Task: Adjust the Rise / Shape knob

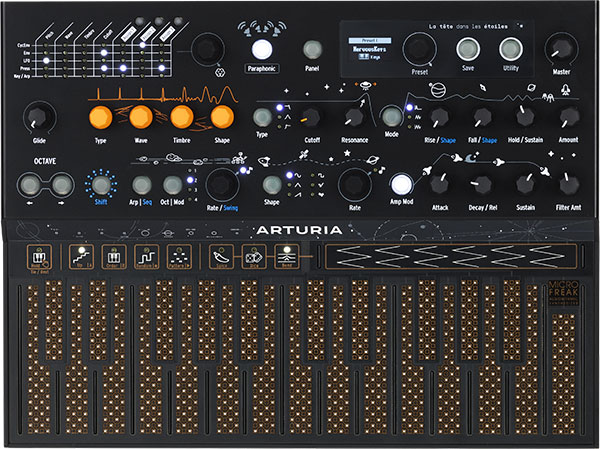Action: tap(439, 118)
